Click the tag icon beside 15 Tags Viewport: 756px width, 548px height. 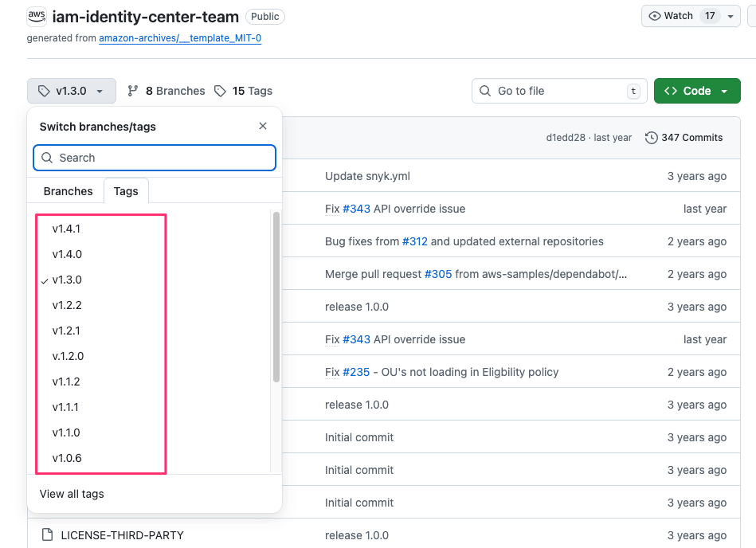click(x=220, y=91)
